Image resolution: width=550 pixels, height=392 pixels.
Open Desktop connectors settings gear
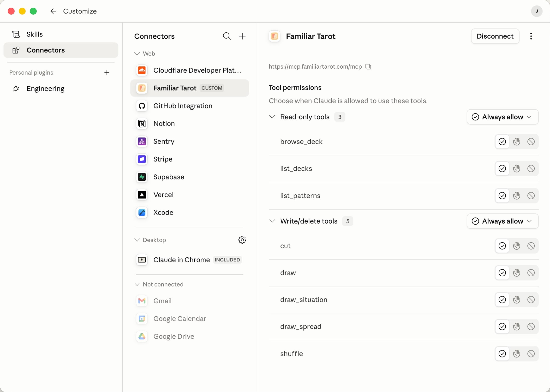click(242, 240)
